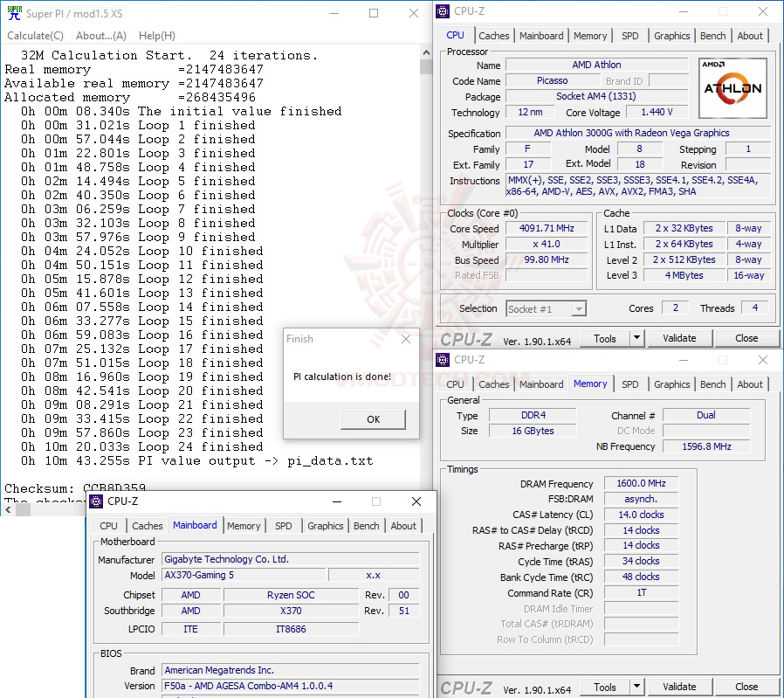This screenshot has height=698, width=784.
Task: Switch to Caches tab in top CPU-Z window
Action: [493, 36]
